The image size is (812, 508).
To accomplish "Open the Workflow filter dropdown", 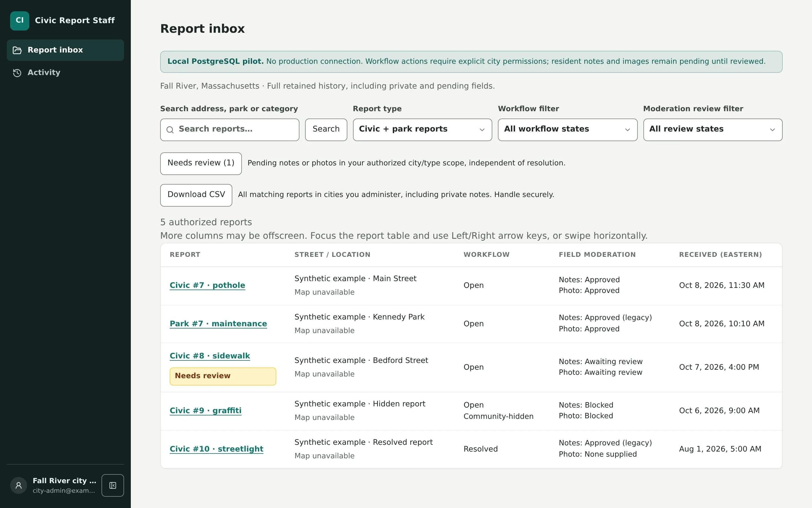I will pos(567,130).
